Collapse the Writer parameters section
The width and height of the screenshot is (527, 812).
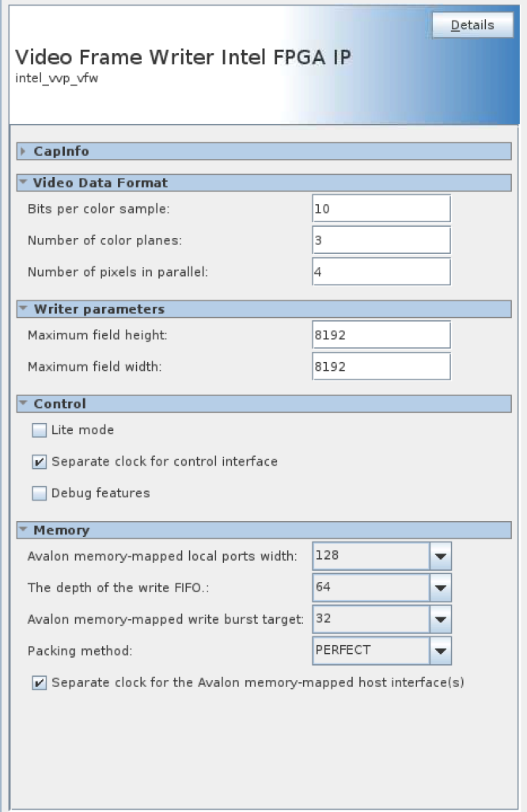click(24, 308)
